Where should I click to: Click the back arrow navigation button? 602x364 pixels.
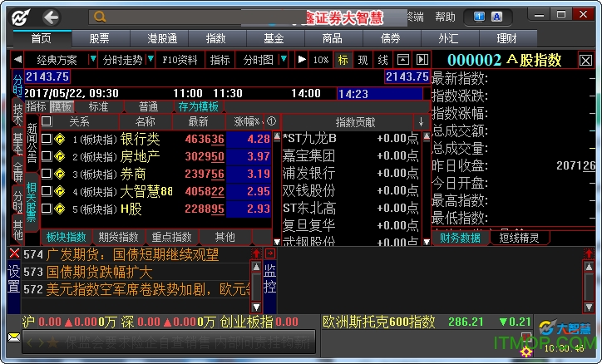tap(51, 17)
